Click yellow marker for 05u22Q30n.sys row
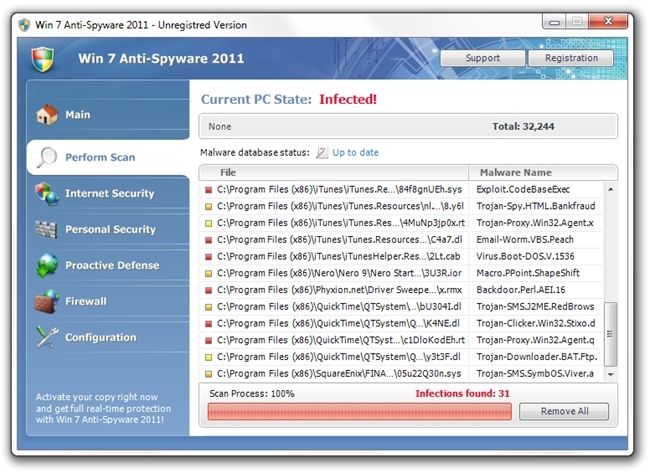650x473 pixels. 209,374
